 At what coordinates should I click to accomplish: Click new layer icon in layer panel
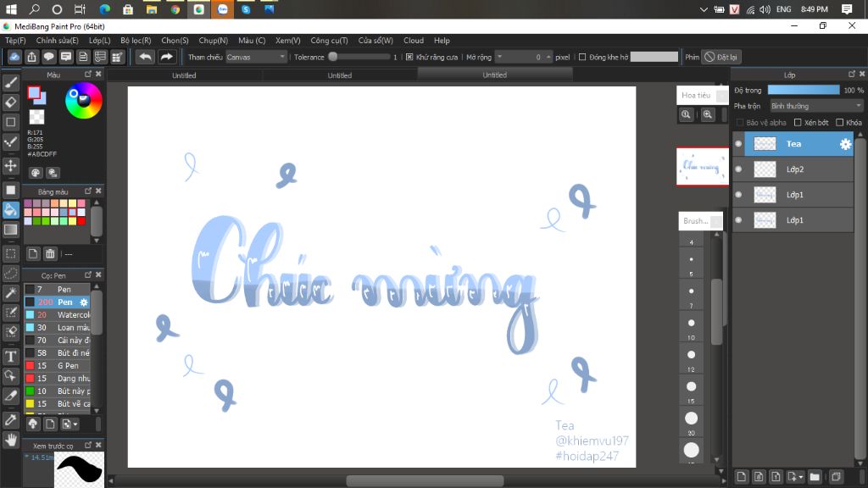(742, 476)
